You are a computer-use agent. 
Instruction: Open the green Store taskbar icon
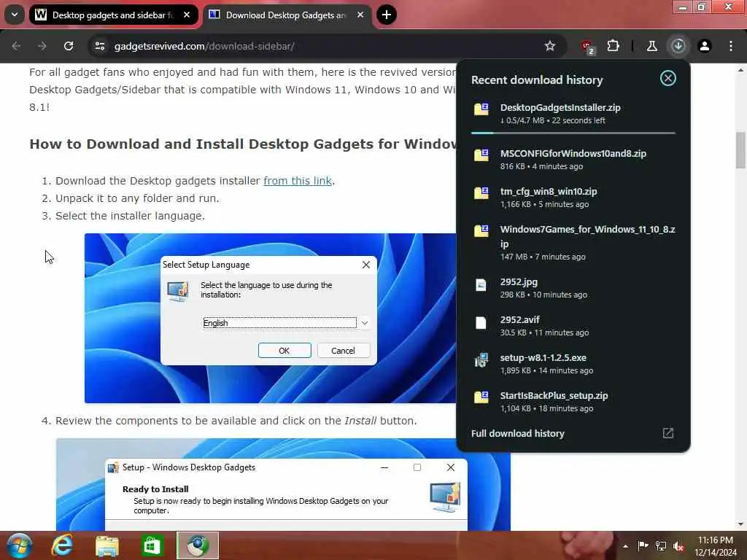coord(152,545)
